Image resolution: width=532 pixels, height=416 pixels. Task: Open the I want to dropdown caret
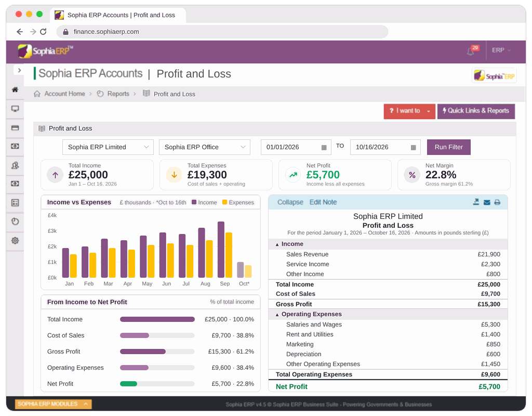429,111
